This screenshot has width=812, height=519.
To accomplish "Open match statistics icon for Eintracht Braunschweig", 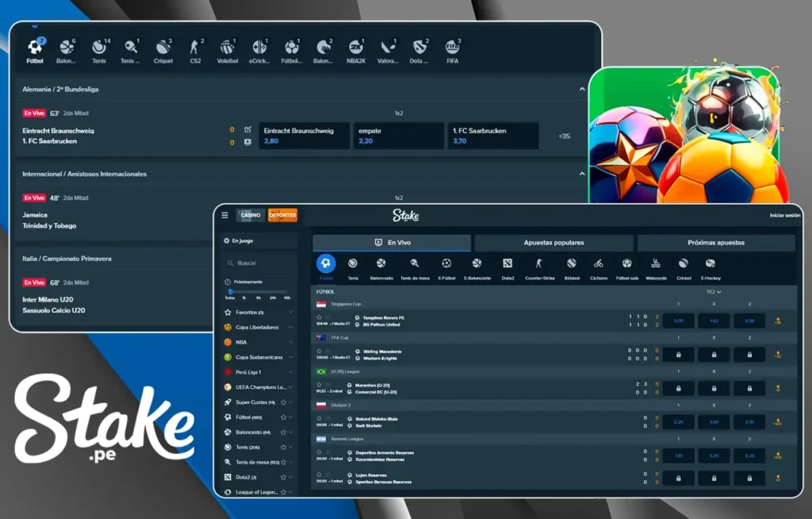I will point(248,129).
